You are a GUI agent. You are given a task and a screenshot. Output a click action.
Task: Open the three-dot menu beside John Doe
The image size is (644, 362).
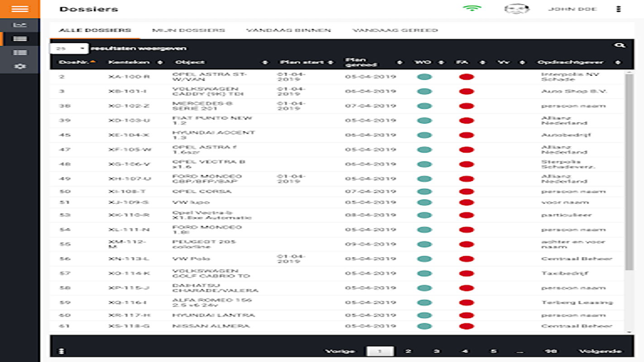(x=619, y=9)
